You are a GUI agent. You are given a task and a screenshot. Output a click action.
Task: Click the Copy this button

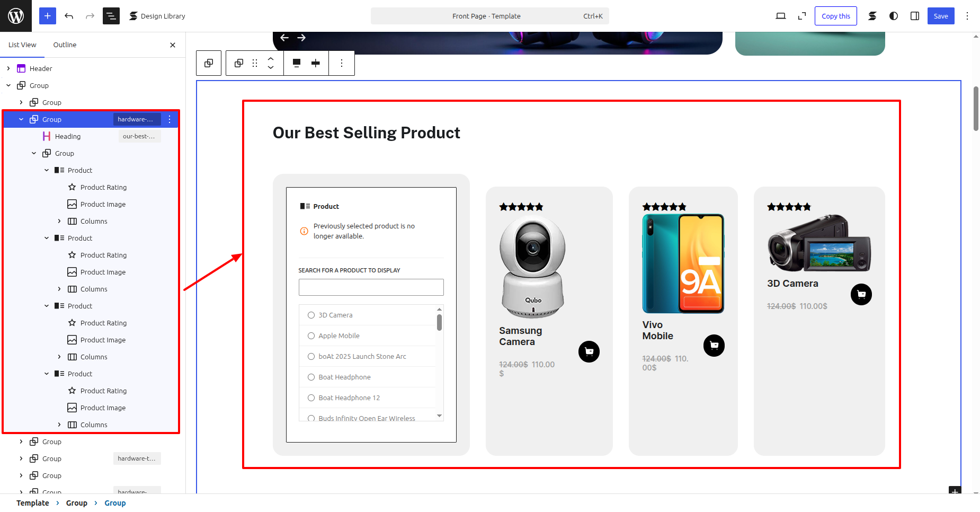pyautogui.click(x=835, y=16)
